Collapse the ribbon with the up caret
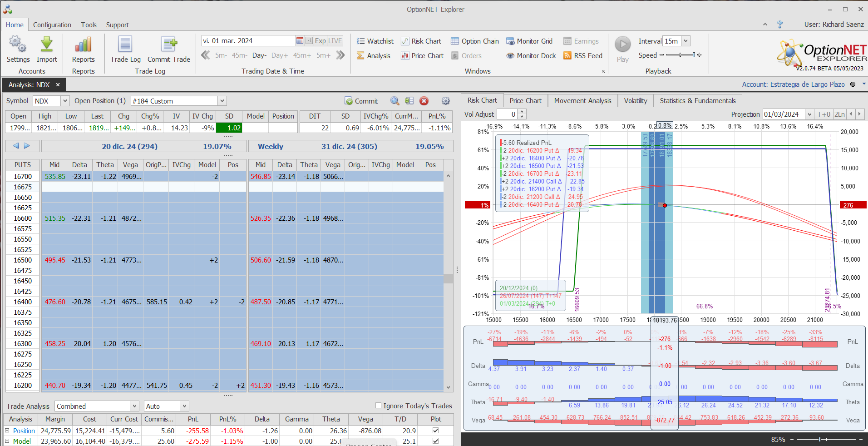Screen dimensions: 868x446 click(765, 25)
